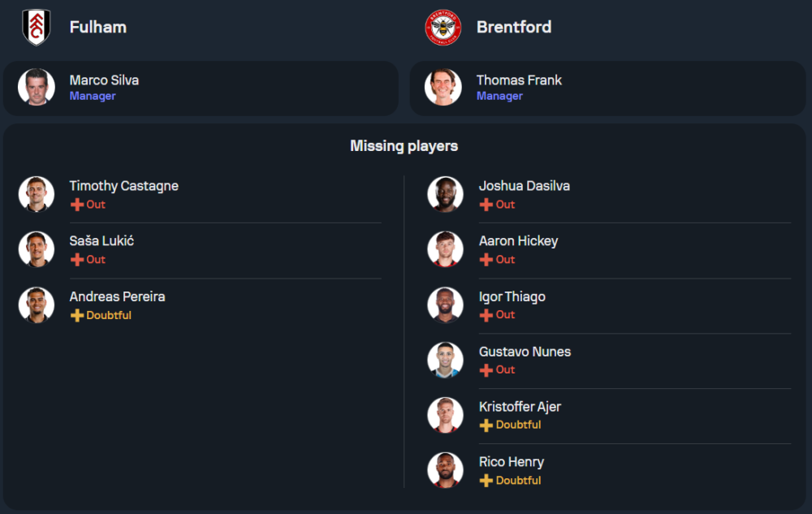The width and height of the screenshot is (812, 514).
Task: Open the Brentford team name link
Action: 513,27
